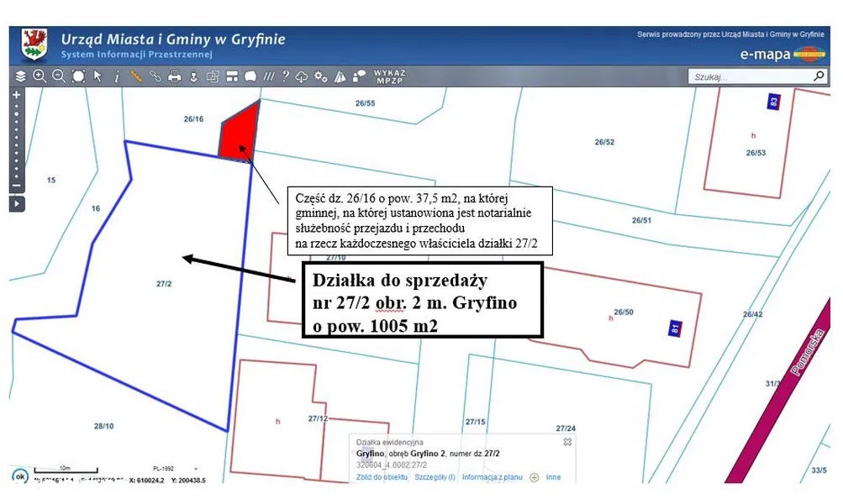
Task: Click the information 'i' identify tool
Action: coord(117,76)
